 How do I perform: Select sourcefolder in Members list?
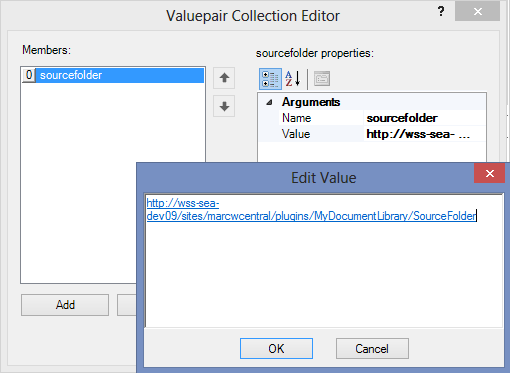pyautogui.click(x=113, y=75)
